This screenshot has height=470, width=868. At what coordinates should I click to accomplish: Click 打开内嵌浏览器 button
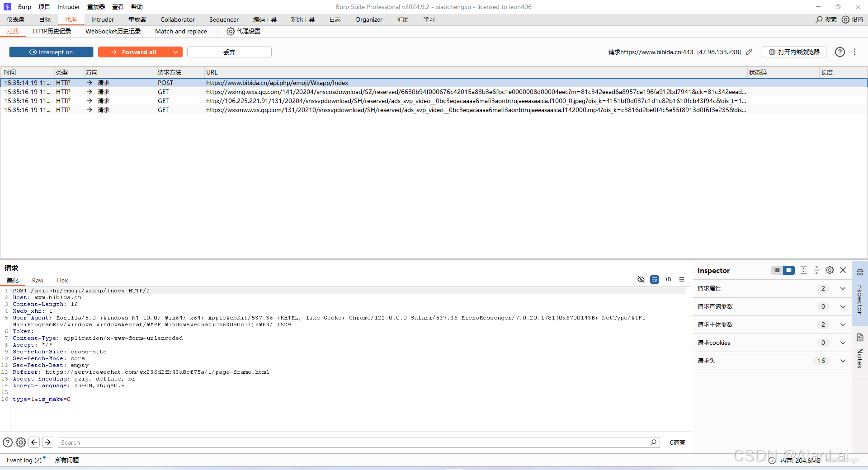794,52
